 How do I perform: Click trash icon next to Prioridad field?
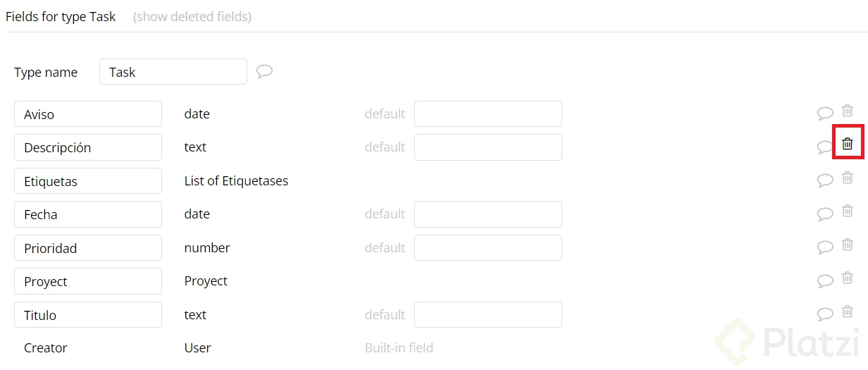click(x=848, y=245)
